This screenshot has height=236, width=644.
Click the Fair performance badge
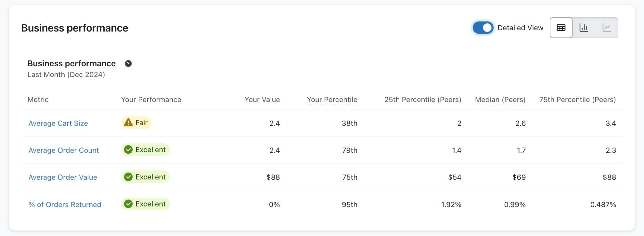tap(136, 123)
